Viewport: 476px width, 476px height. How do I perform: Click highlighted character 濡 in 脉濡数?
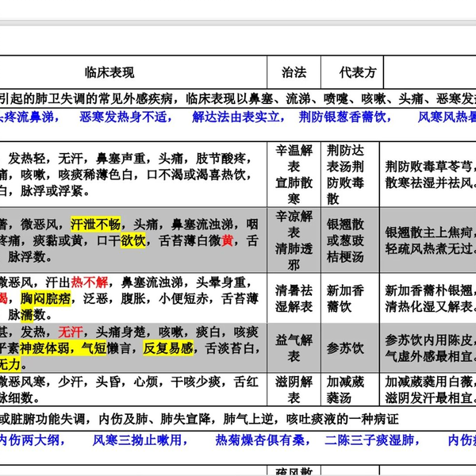pyautogui.click(x=27, y=315)
